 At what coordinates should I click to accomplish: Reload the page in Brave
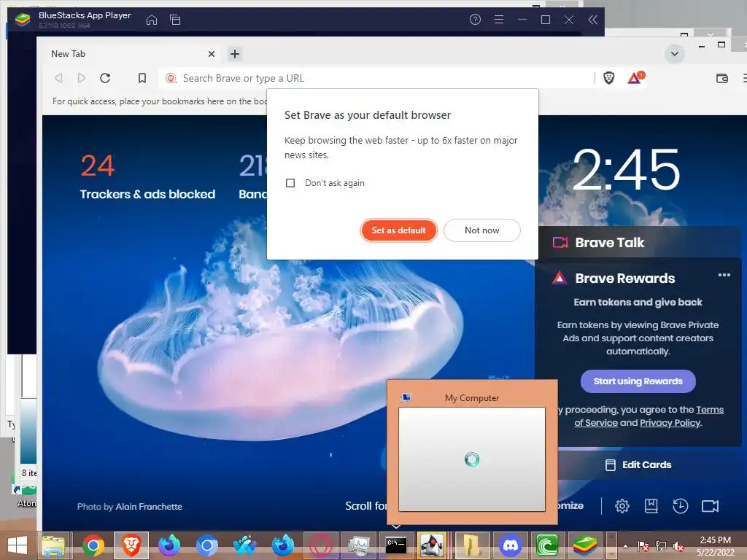click(x=105, y=78)
